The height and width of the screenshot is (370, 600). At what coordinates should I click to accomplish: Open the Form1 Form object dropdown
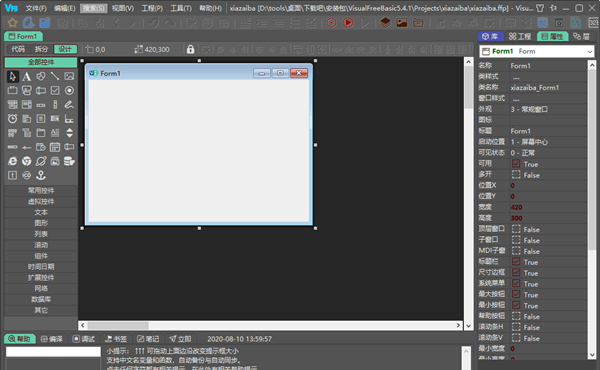click(x=537, y=51)
